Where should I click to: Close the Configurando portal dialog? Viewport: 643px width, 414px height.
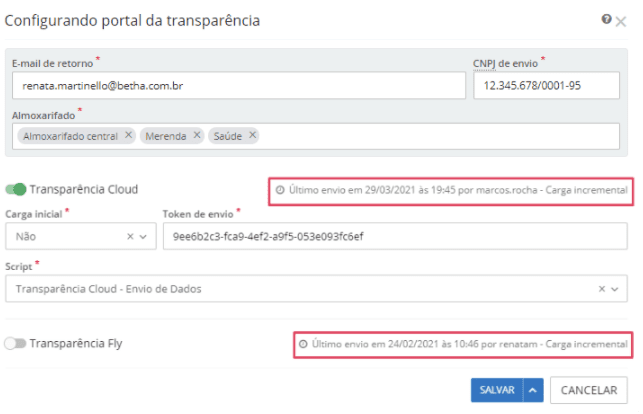[x=621, y=21]
